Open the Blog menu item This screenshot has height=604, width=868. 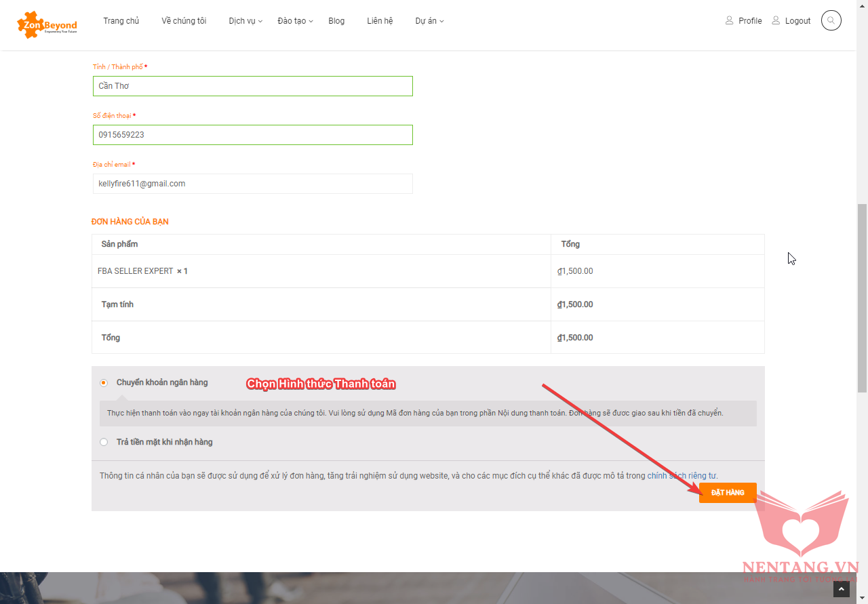[336, 21]
